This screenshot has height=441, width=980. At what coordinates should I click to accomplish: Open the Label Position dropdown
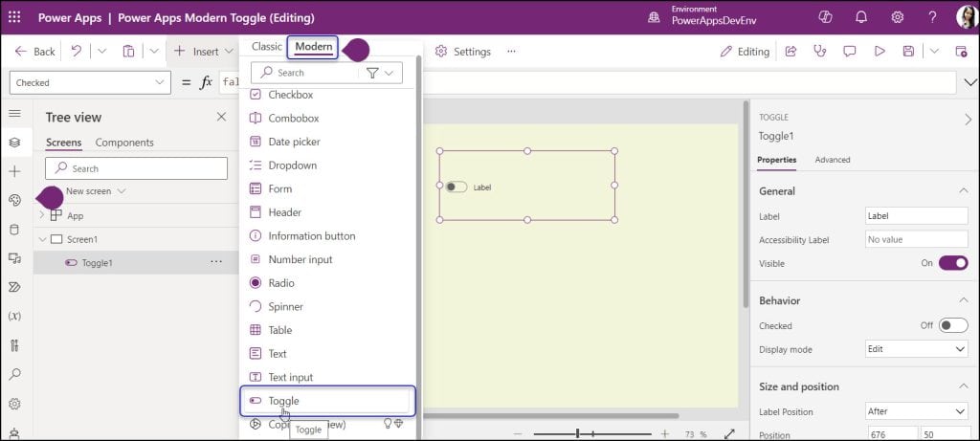point(916,411)
